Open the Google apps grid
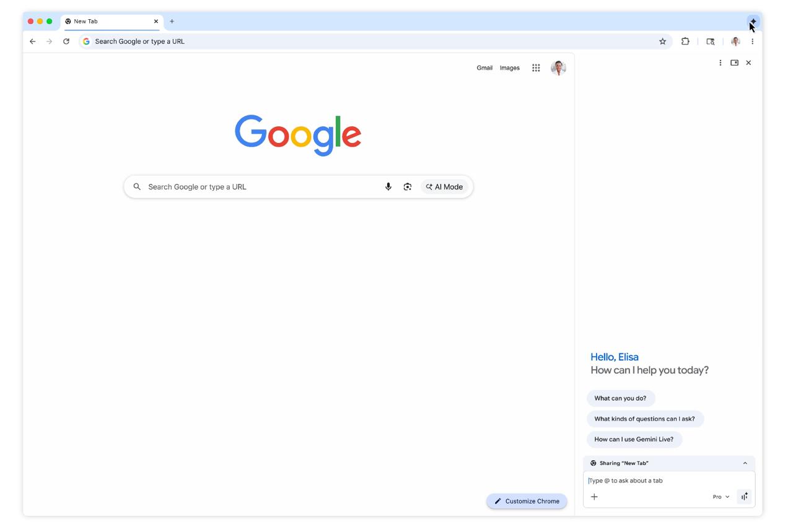Viewport: 793px width, 532px height. click(x=536, y=68)
